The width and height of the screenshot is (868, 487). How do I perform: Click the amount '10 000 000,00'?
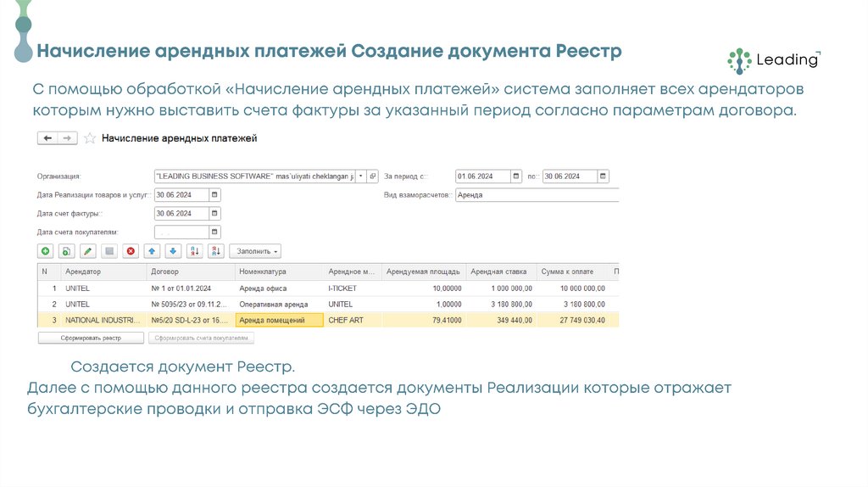tap(582, 288)
